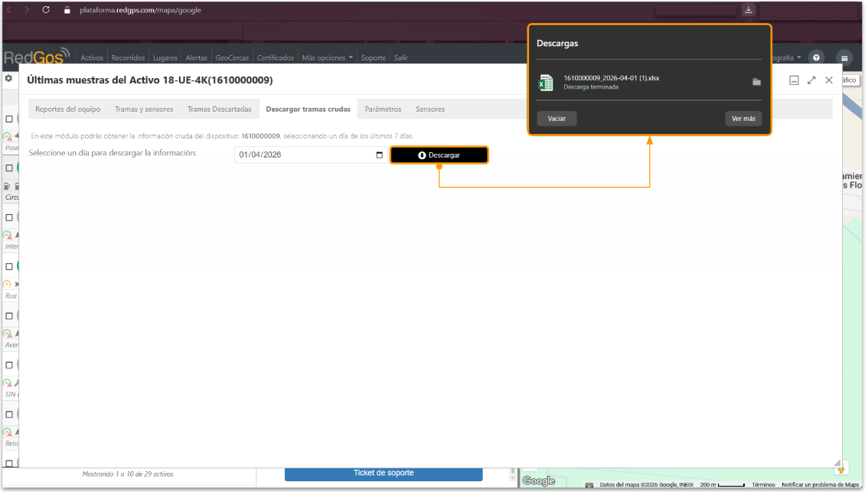
Task: Open the Activos menu
Action: (92, 57)
